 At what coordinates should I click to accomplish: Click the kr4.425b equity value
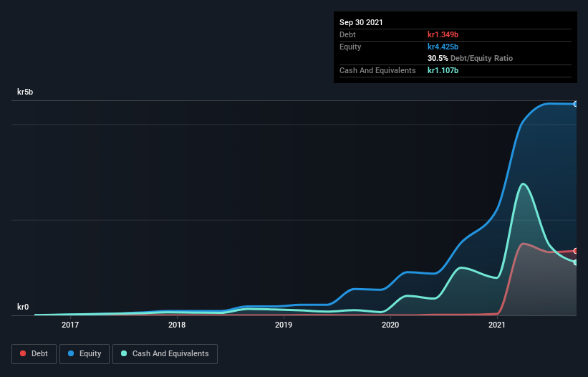[x=443, y=47]
